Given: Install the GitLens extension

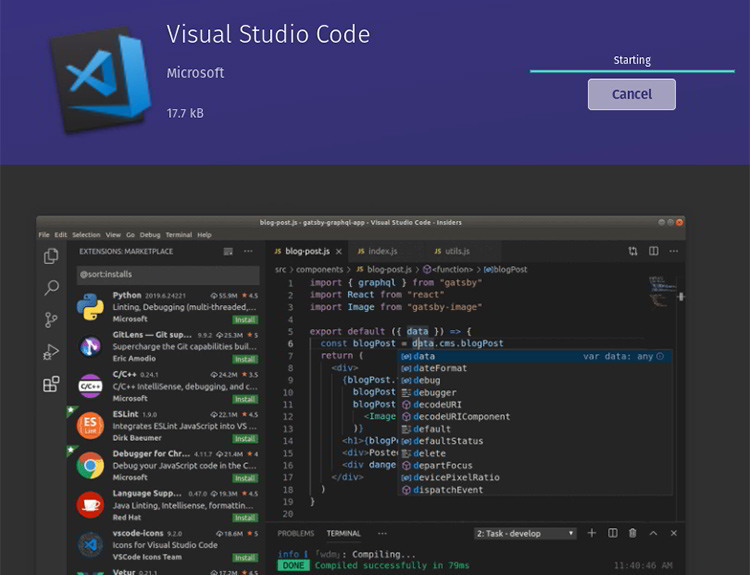Looking at the screenshot, I should (x=245, y=359).
